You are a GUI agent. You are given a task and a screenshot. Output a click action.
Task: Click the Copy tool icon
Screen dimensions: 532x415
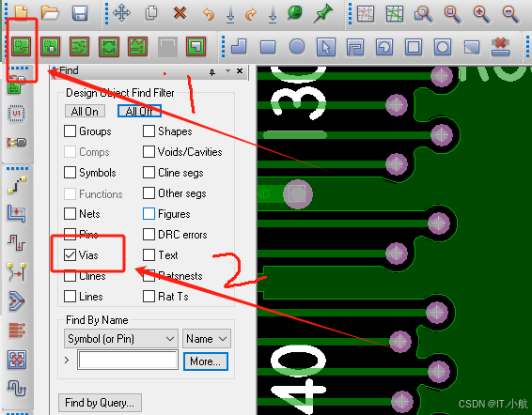(x=151, y=13)
